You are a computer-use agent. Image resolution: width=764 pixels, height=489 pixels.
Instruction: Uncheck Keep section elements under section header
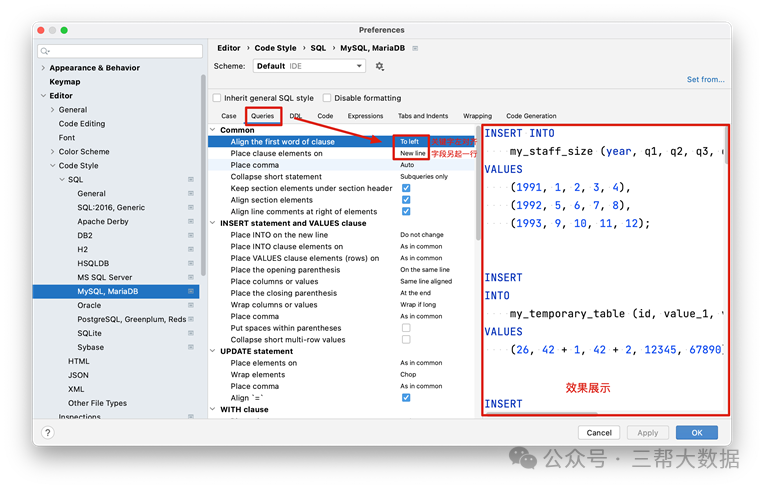[406, 188]
